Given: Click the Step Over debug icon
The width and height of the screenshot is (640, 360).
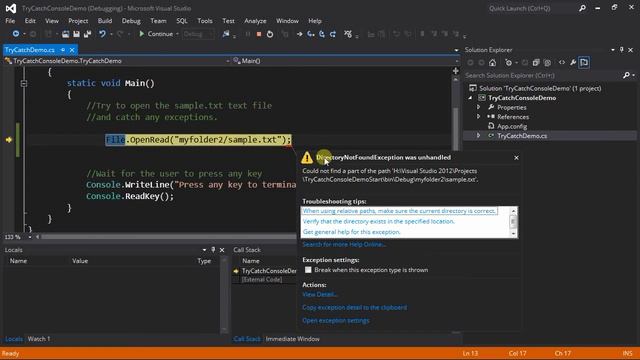Looking at the screenshot, I should [x=322, y=34].
